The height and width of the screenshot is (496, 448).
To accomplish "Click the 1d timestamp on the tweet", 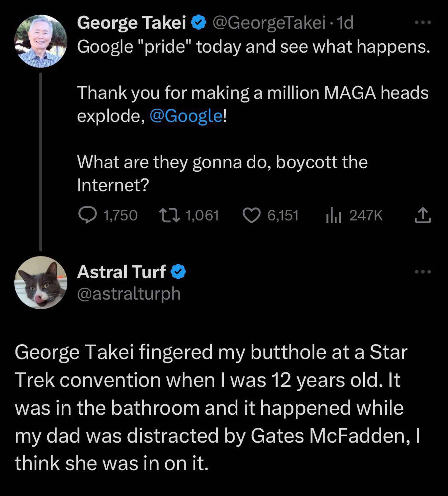I will 345,23.
